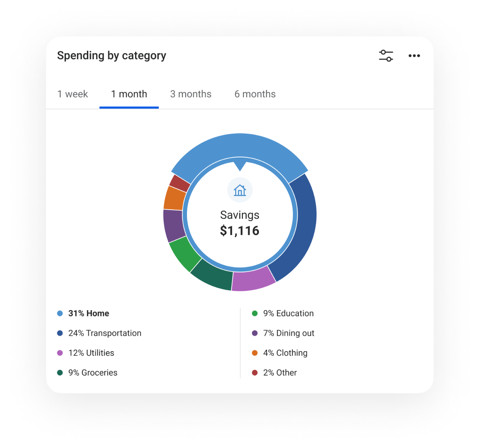479x448 pixels.
Task: Select the light blue Home chart segment
Action: point(240,146)
